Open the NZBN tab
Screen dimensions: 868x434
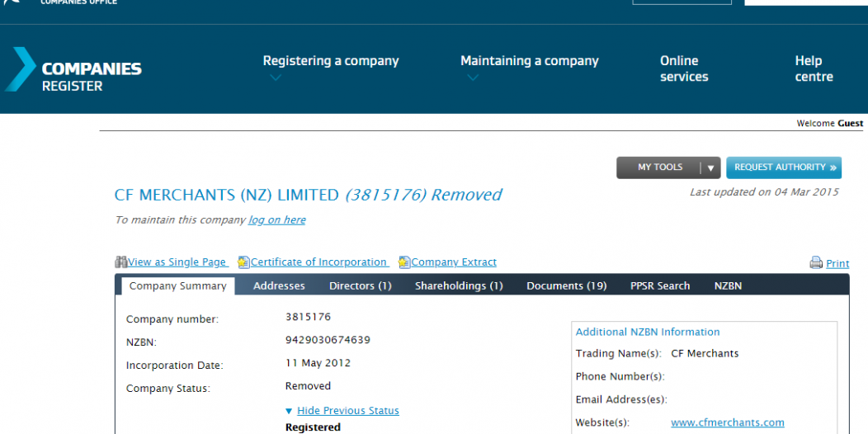[x=728, y=286]
